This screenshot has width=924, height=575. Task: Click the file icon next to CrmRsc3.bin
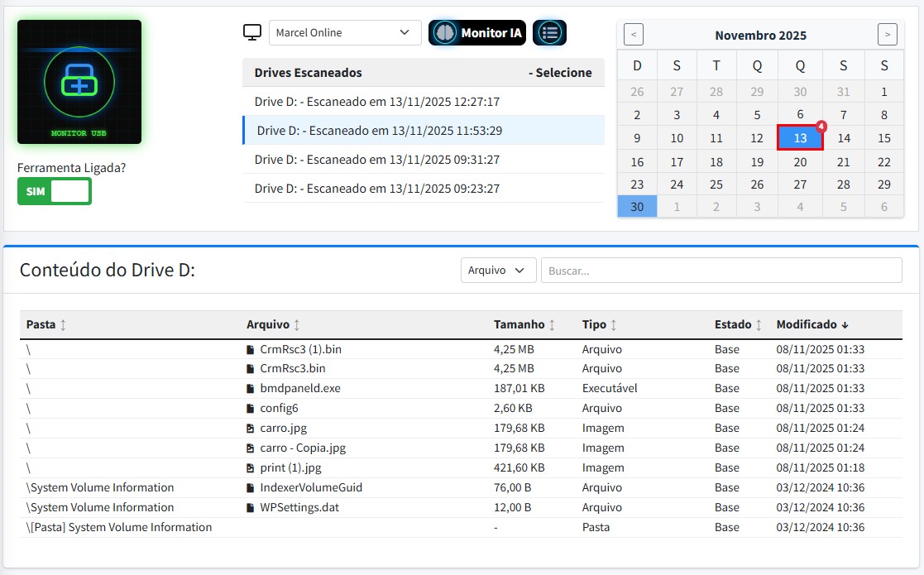pos(251,368)
